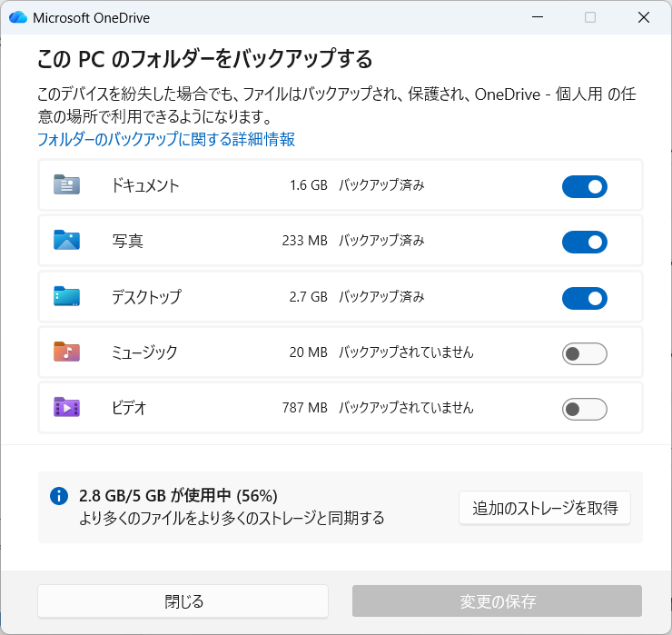Click より多くのファイルをより多くのストレージと同期する text
The height and width of the screenshot is (635, 672).
(x=232, y=518)
